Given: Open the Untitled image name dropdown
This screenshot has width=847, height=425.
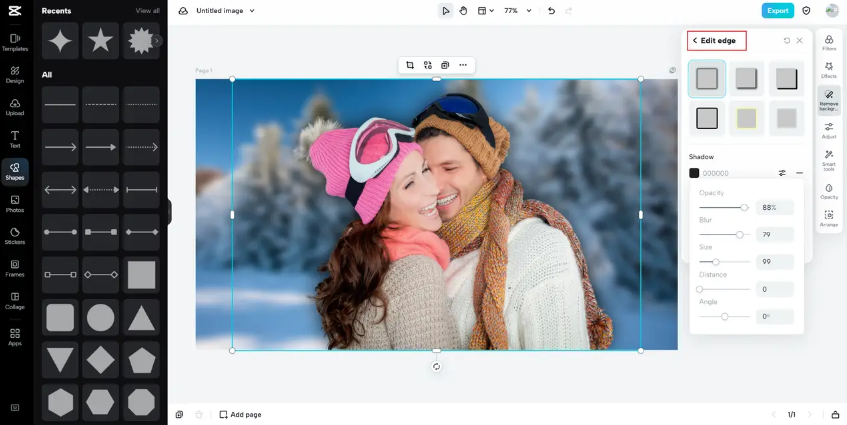Looking at the screenshot, I should [x=225, y=11].
